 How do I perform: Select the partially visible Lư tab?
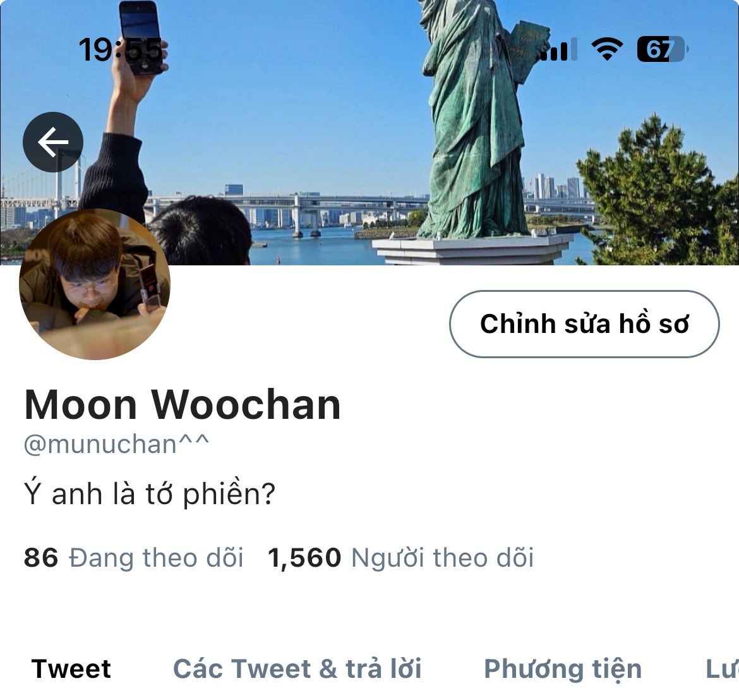(722, 668)
